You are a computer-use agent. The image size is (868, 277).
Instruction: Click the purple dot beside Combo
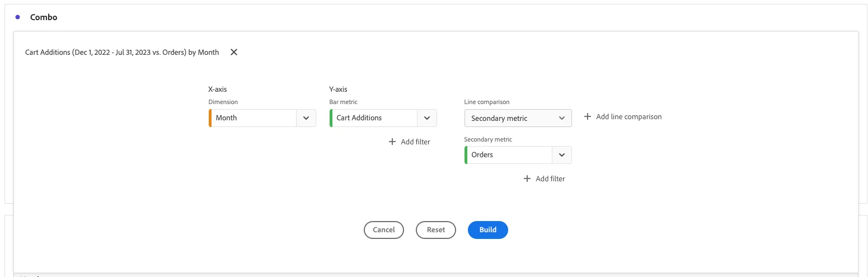[18, 17]
